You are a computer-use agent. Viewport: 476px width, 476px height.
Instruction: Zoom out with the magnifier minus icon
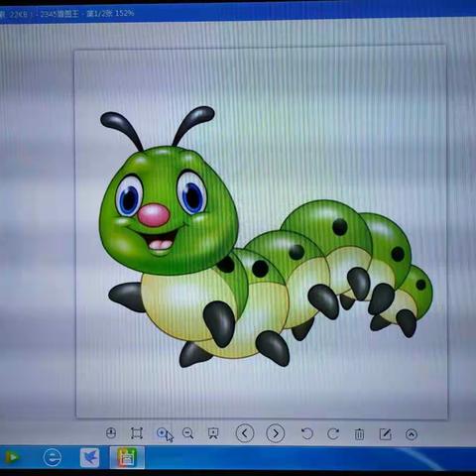click(x=187, y=433)
